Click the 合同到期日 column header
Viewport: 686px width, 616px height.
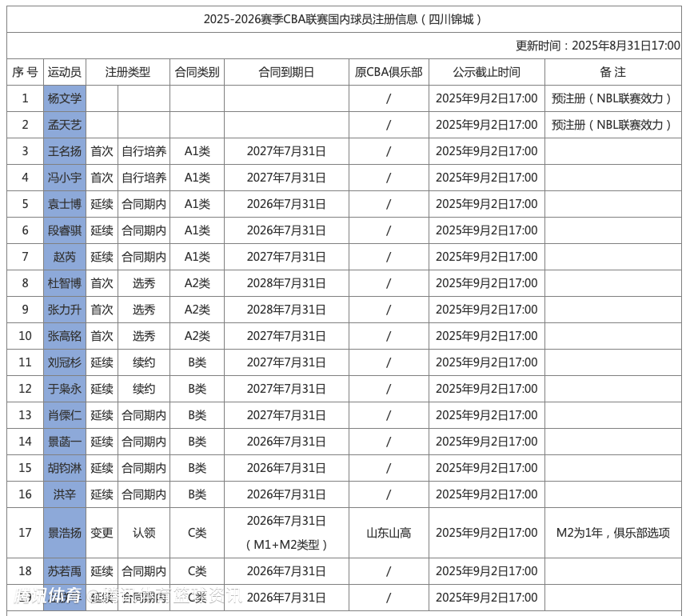286,72
